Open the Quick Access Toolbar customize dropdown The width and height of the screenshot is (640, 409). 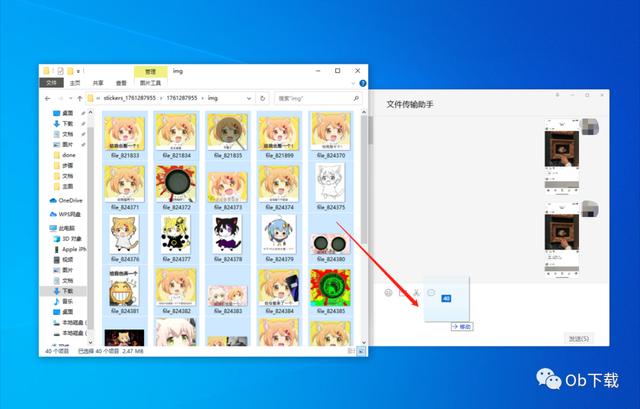coord(78,71)
